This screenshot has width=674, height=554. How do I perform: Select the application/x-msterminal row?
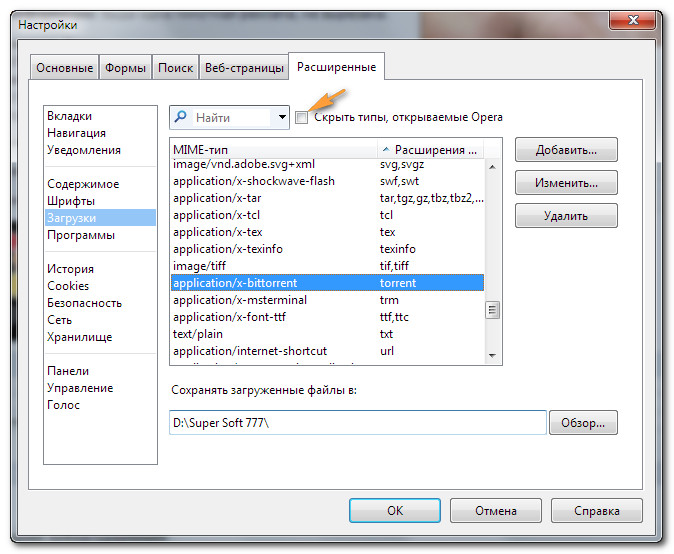pyautogui.click(x=328, y=300)
